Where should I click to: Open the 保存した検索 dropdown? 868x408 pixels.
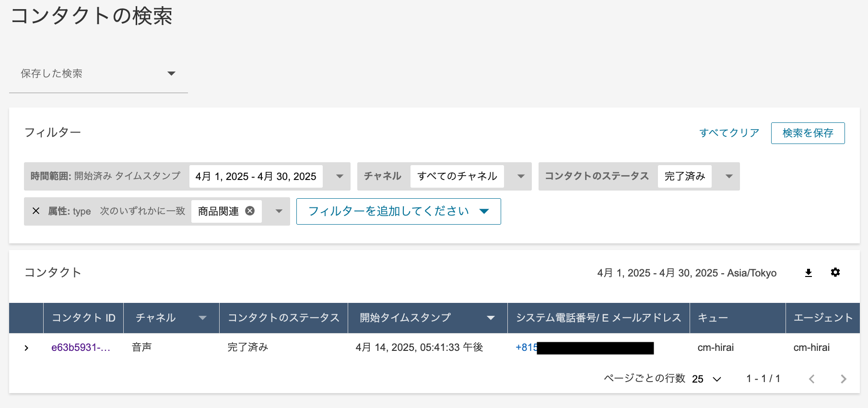(x=98, y=73)
